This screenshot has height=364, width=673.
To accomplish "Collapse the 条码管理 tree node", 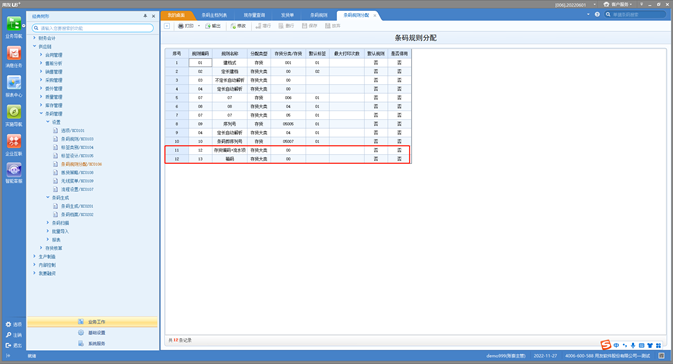I will pyautogui.click(x=41, y=114).
